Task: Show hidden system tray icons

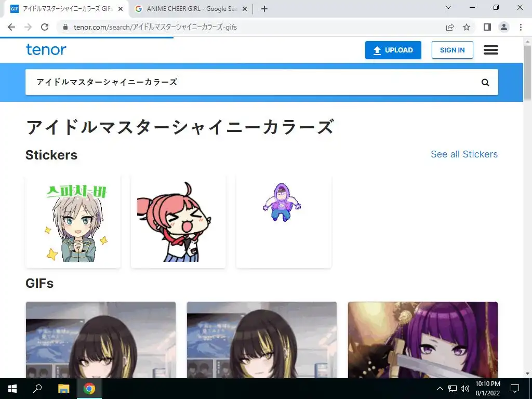Action: [440, 389]
